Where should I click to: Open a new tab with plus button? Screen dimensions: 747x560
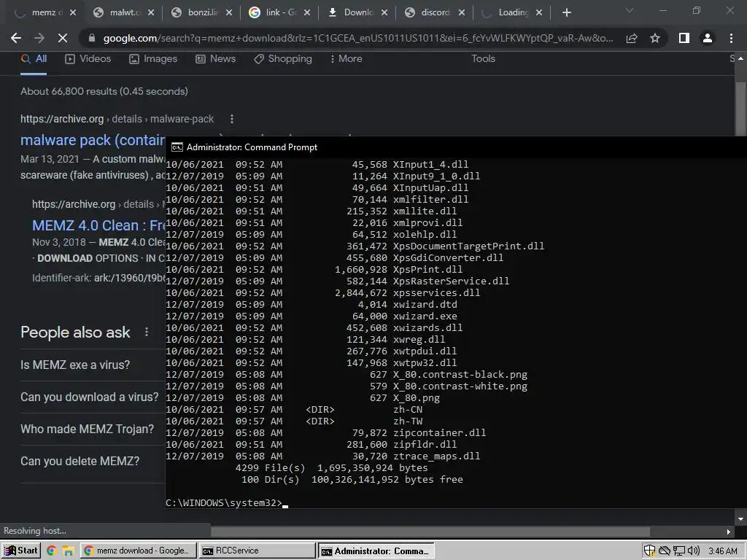[x=566, y=13]
